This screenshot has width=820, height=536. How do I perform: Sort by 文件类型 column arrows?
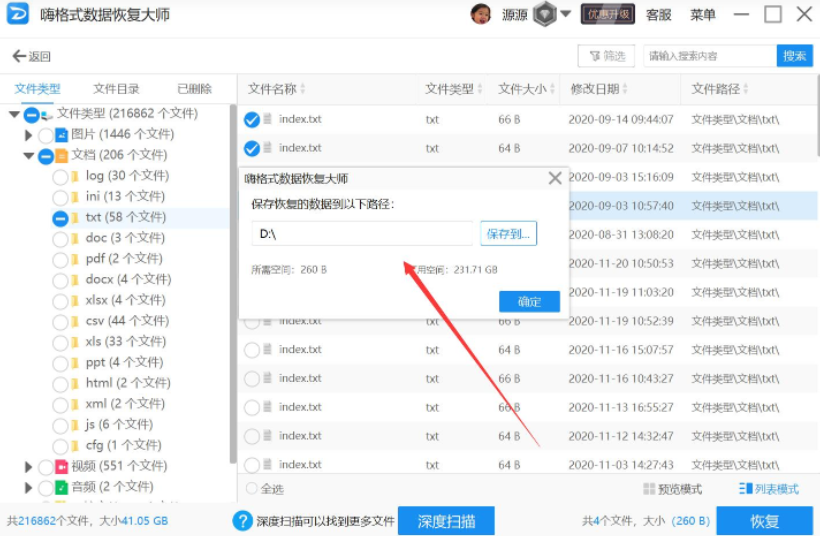(480, 89)
